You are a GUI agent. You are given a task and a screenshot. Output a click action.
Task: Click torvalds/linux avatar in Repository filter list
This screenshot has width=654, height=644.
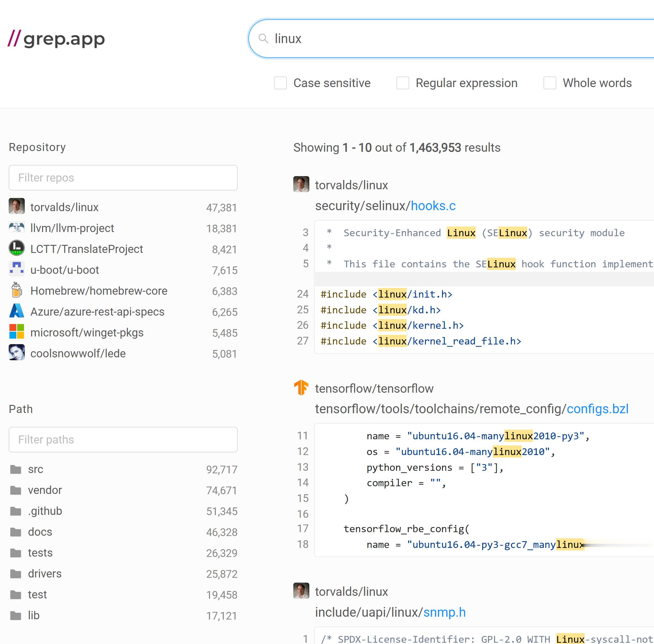(17, 206)
